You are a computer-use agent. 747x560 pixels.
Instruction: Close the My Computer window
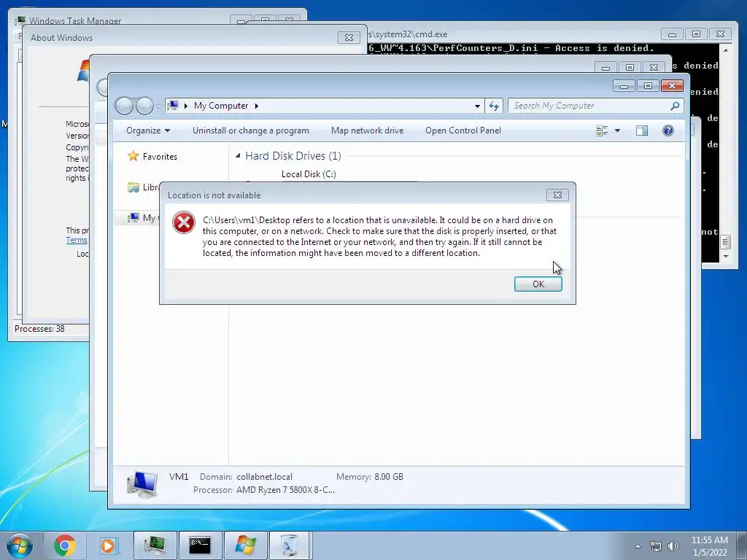point(672,86)
